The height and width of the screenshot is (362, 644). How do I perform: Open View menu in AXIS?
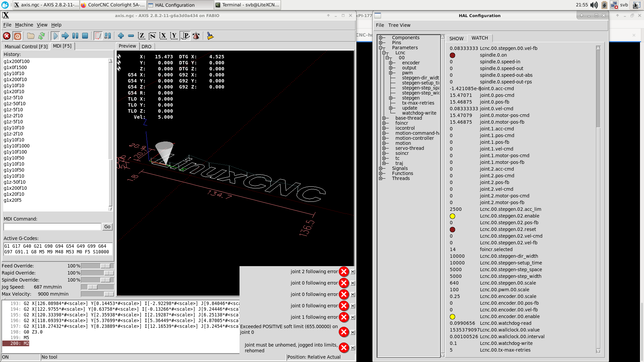42,25
